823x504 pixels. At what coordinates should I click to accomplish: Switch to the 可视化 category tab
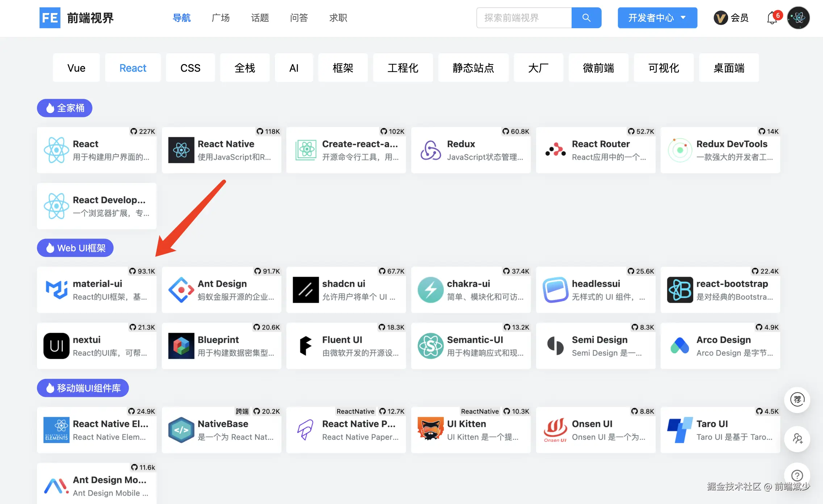[664, 68]
